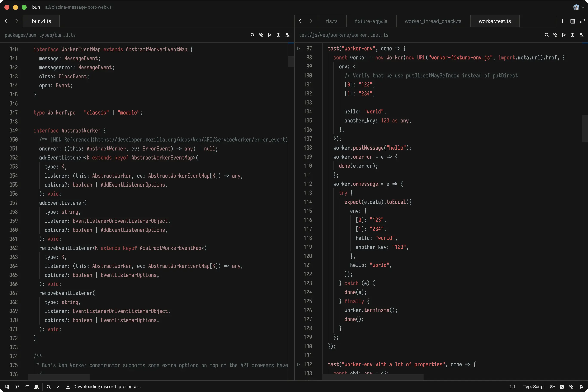Switch to the tls.ts tab
Image resolution: width=588 pixels, height=392 pixels.
click(x=332, y=21)
